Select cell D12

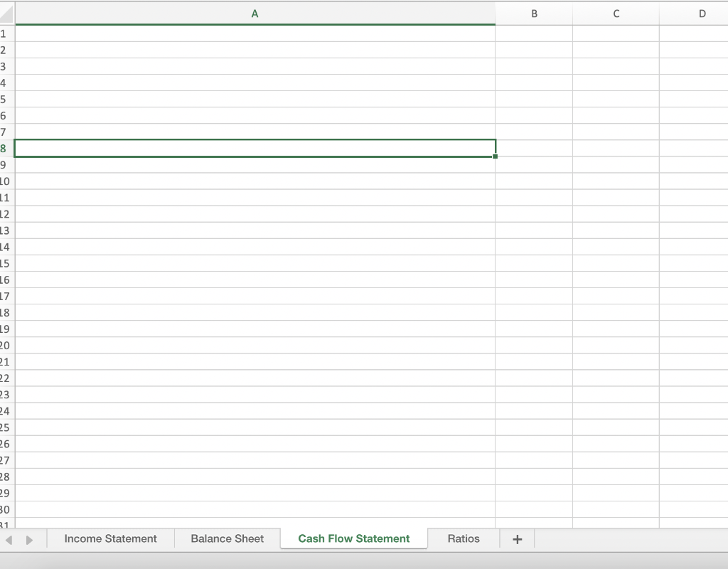point(694,214)
